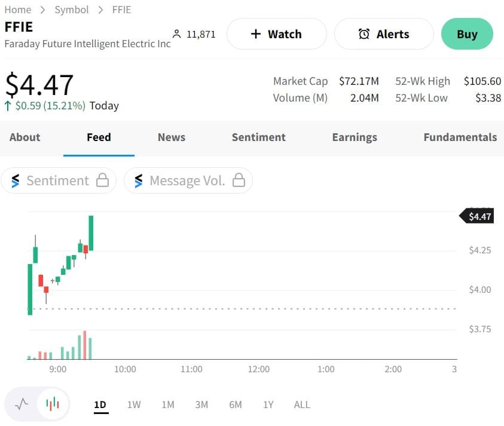Click the Stocktwits logo beside Sentiment

click(16, 180)
